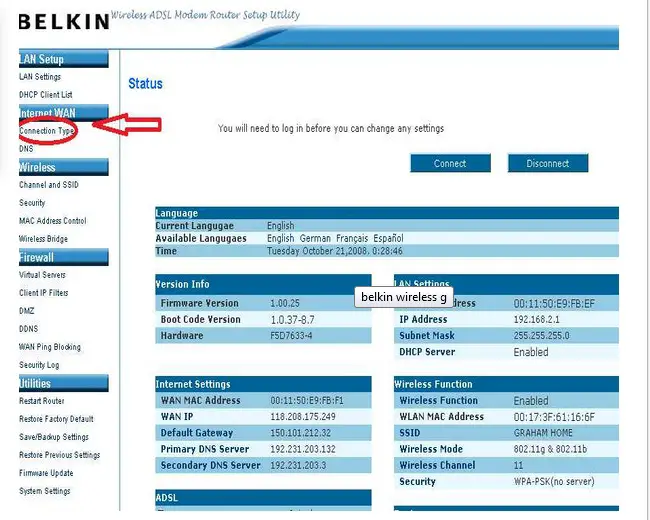
Task: Open Save/Backup Settings
Action: (54, 437)
